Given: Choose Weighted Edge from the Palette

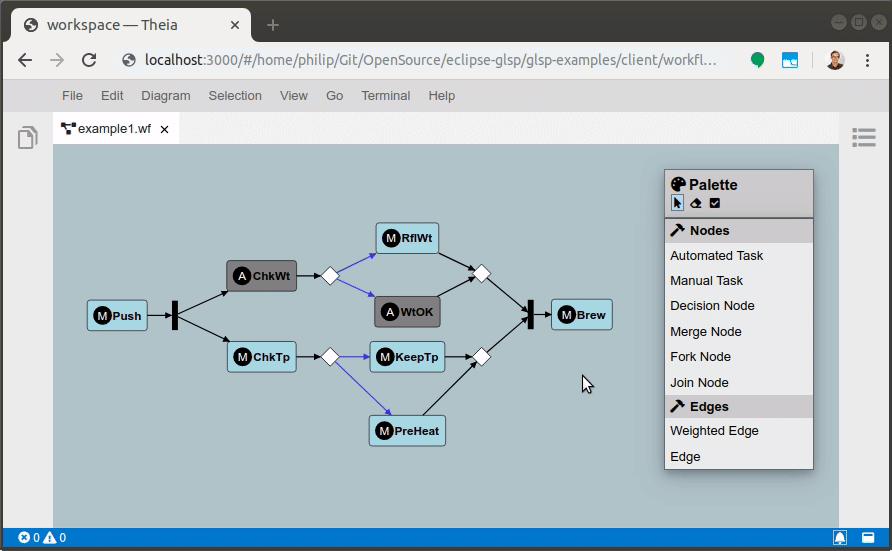Looking at the screenshot, I should coord(714,431).
